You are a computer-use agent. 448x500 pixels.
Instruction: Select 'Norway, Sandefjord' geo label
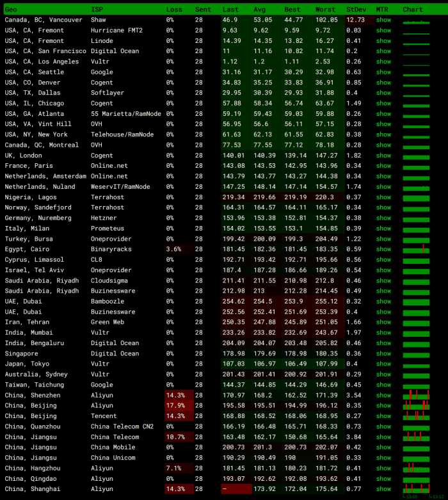point(38,207)
